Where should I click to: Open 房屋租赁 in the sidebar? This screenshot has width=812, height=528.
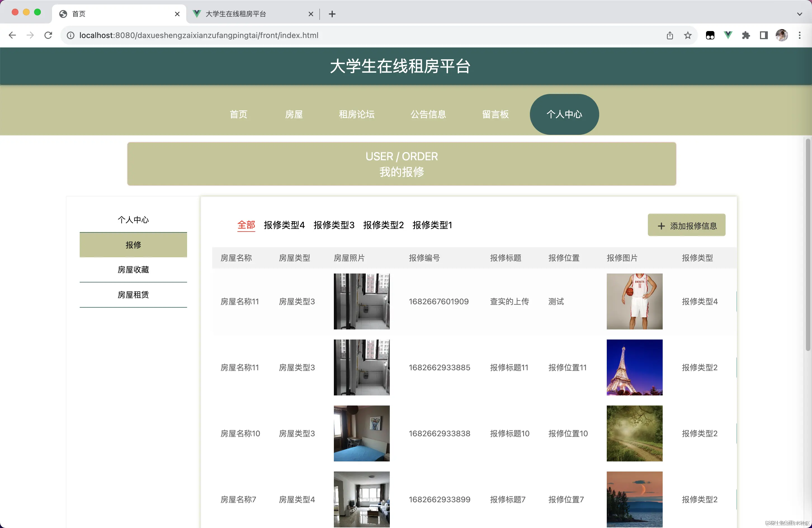coord(133,295)
